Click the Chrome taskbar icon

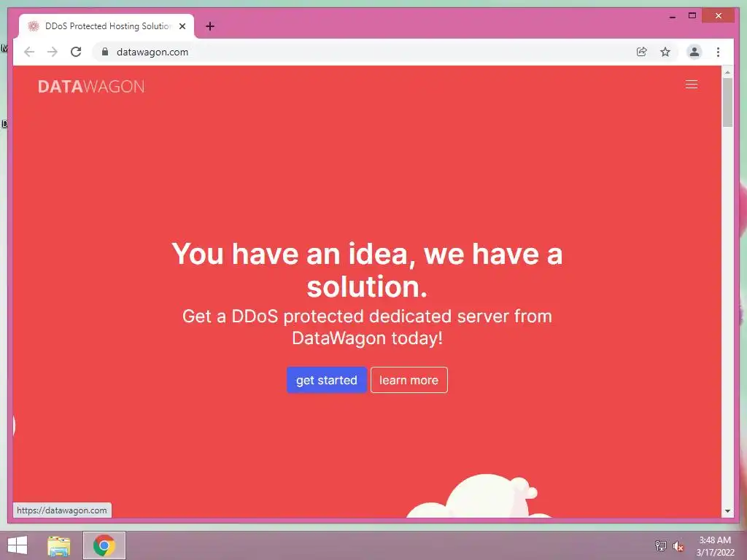(x=104, y=545)
